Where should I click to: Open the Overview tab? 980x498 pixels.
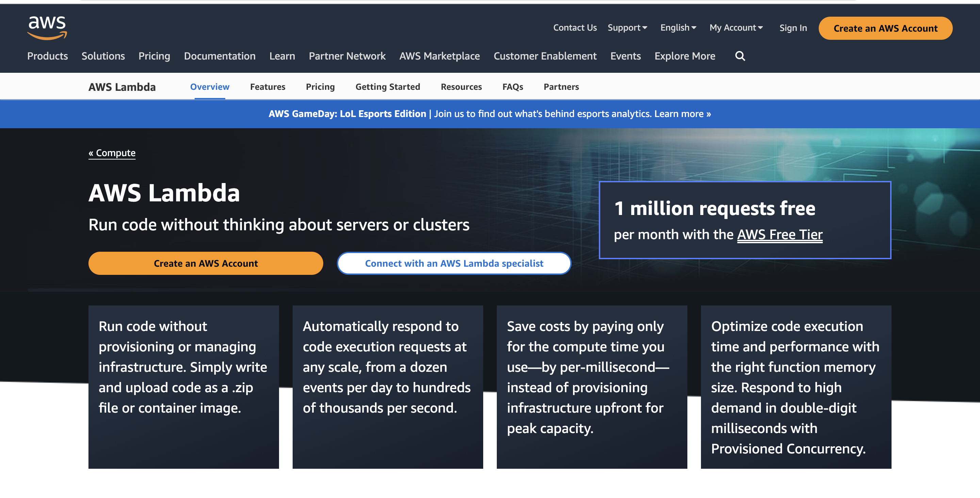point(210,86)
